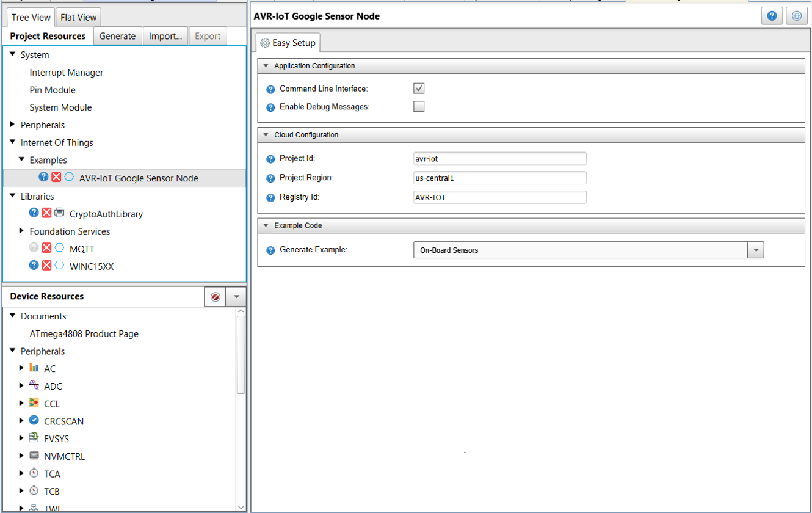This screenshot has width=812, height=513.
Task: Click the AC peripheral chart icon
Action: click(x=34, y=368)
